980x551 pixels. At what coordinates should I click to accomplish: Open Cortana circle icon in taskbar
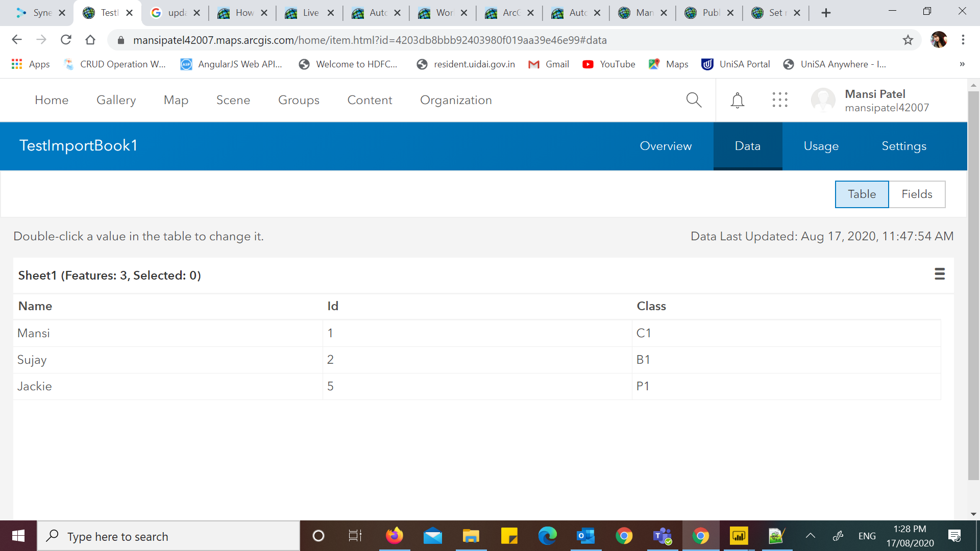318,536
